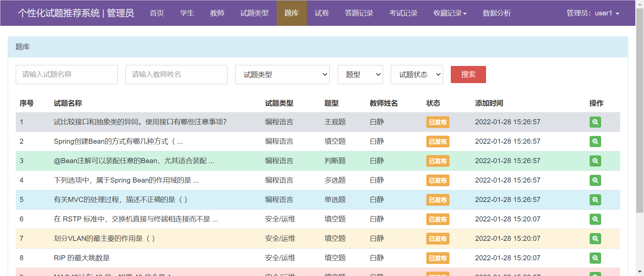Click the scrollbar down arrow

640,272
